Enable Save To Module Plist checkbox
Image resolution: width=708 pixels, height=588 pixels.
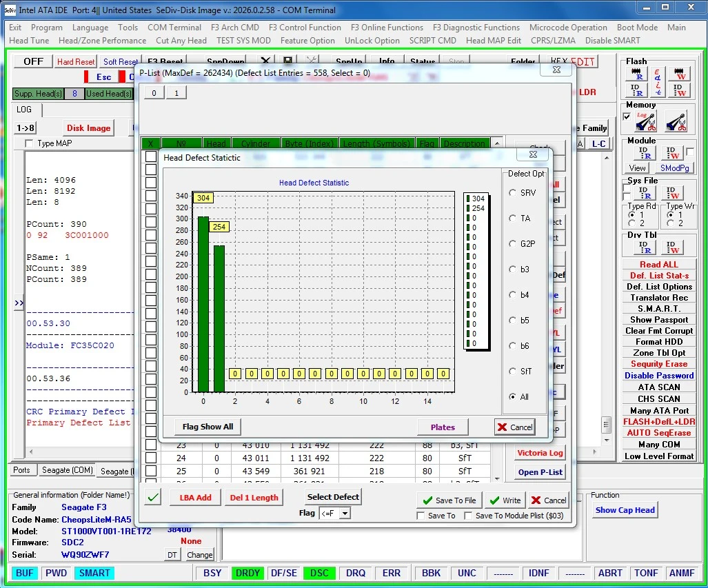[468, 516]
